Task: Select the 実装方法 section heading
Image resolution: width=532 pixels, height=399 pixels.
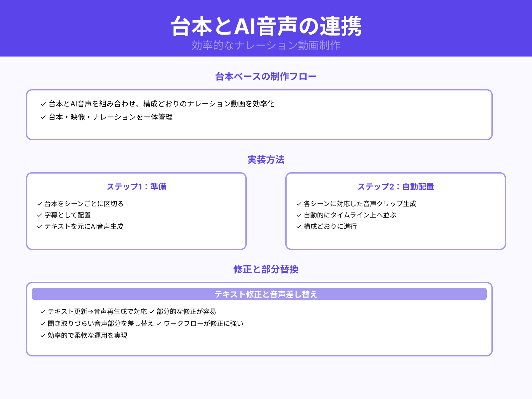Action: (x=266, y=160)
